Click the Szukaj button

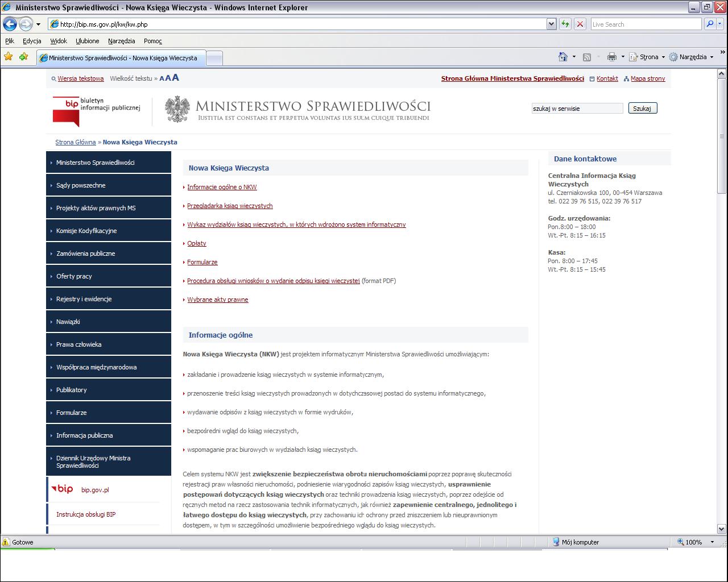[642, 109]
